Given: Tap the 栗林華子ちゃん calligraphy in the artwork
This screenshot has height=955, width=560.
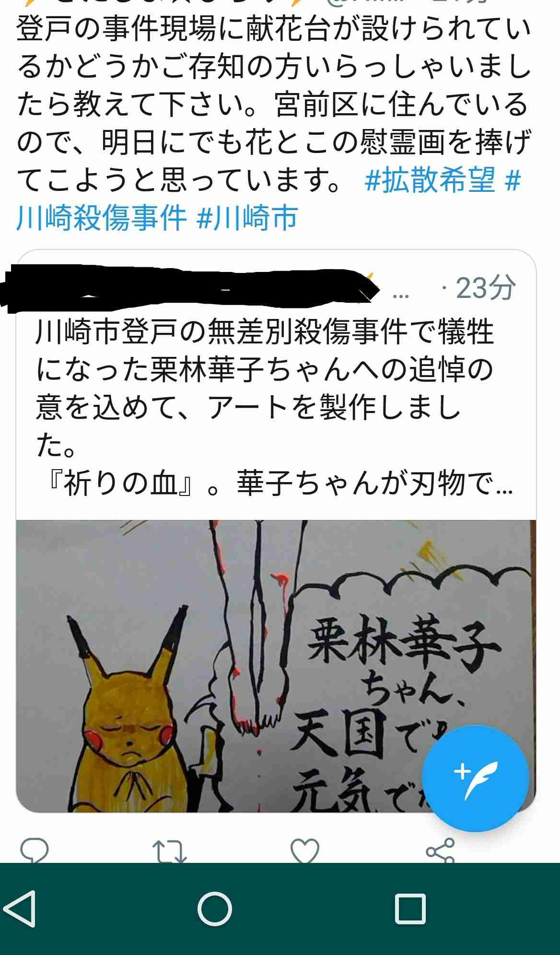Looking at the screenshot, I should pyautogui.click(x=403, y=662).
